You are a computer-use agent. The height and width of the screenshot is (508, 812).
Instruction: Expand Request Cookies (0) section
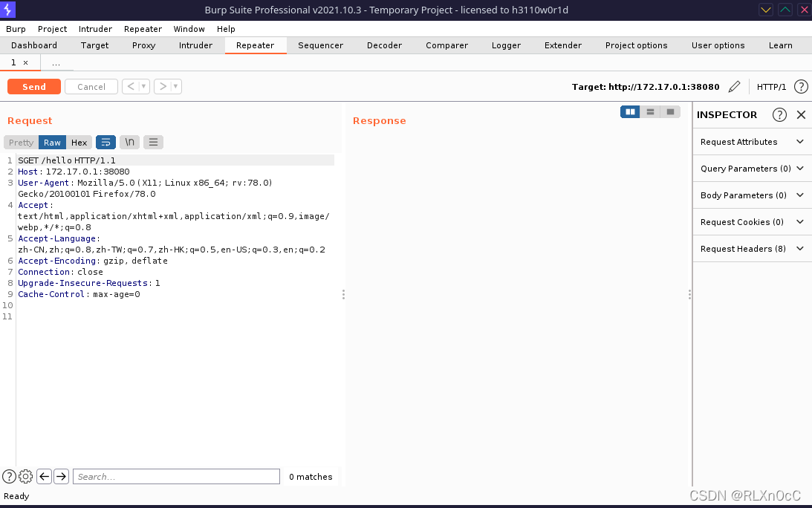click(x=752, y=222)
